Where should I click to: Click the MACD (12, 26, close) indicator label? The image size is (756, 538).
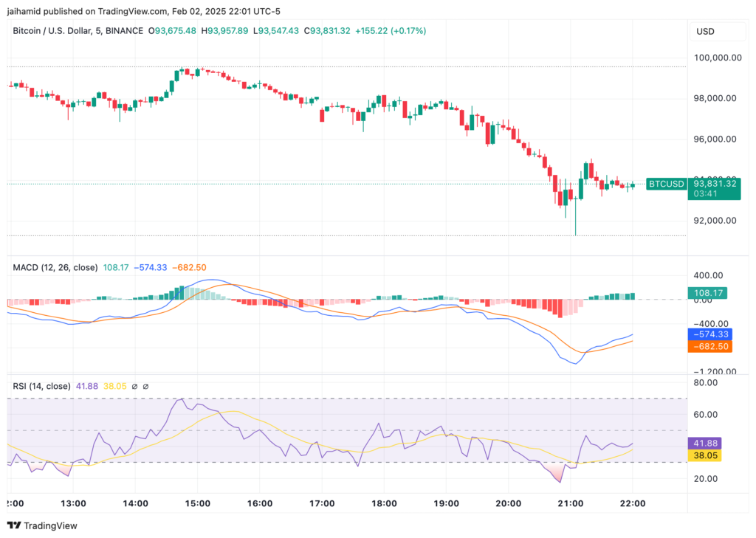click(x=53, y=268)
